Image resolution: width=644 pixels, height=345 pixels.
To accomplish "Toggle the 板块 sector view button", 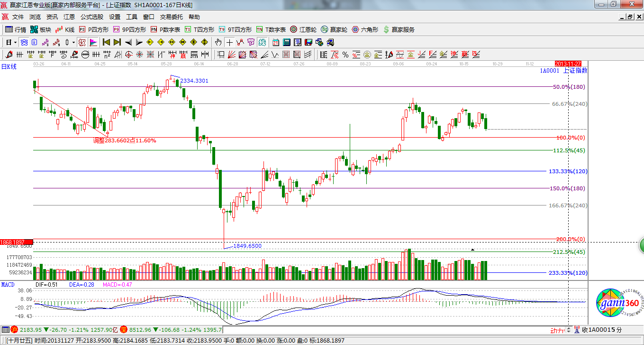I will click(40, 29).
